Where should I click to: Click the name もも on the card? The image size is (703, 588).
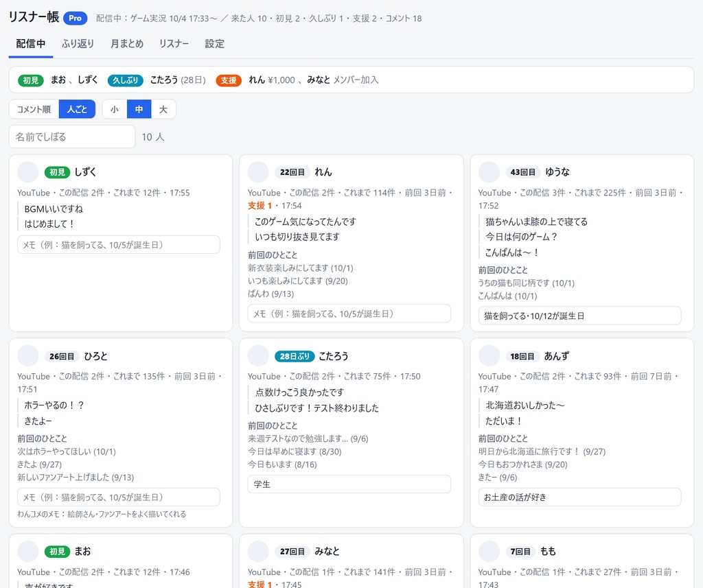coord(548,551)
